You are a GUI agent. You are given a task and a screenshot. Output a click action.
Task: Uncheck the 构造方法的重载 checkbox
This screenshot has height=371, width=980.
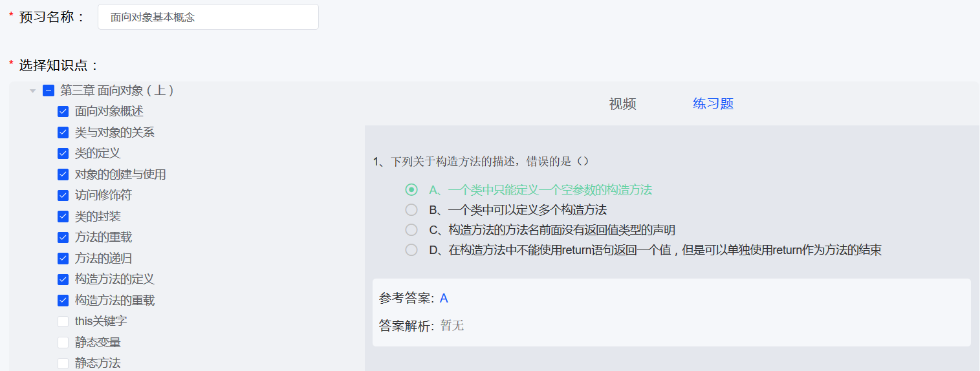coord(63,301)
